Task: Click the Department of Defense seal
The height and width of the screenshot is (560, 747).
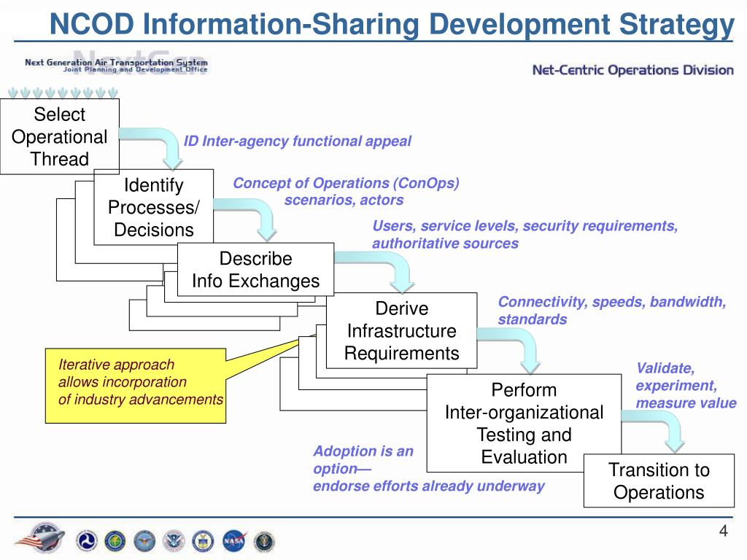Action: click(144, 541)
